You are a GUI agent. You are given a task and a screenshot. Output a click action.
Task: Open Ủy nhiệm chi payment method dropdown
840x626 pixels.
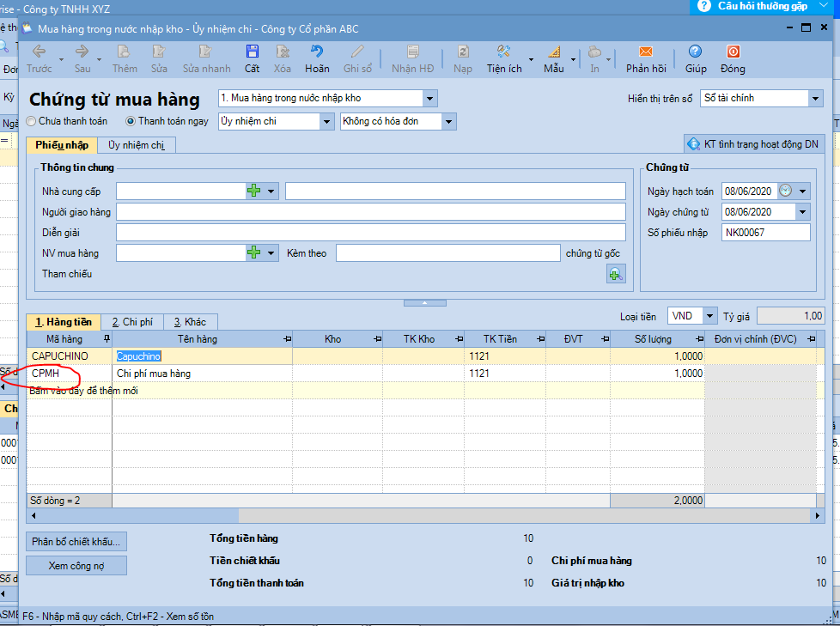click(326, 122)
